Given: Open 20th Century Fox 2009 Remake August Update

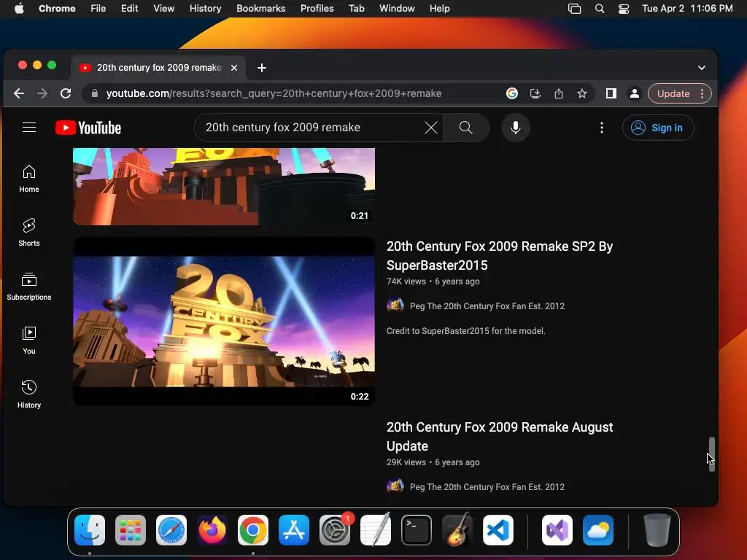Looking at the screenshot, I should point(499,437).
